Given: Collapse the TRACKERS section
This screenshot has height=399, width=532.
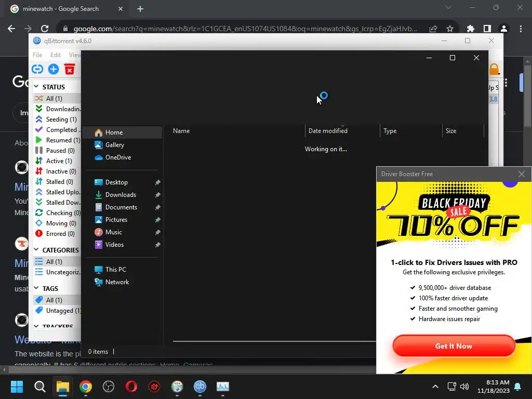Looking at the screenshot, I should [x=36, y=326].
